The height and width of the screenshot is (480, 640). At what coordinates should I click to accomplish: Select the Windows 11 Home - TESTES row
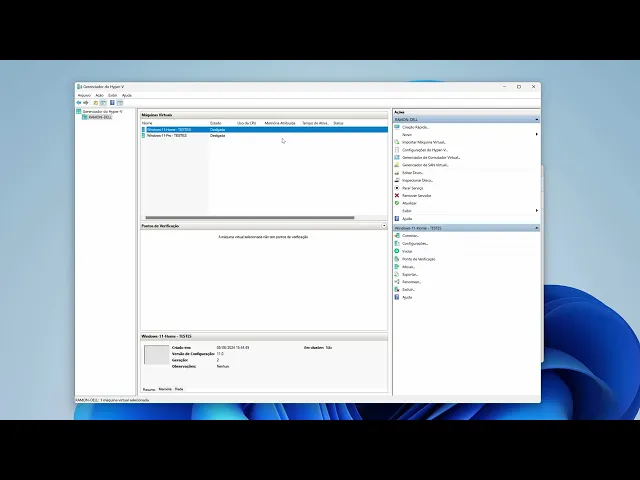(x=264, y=130)
